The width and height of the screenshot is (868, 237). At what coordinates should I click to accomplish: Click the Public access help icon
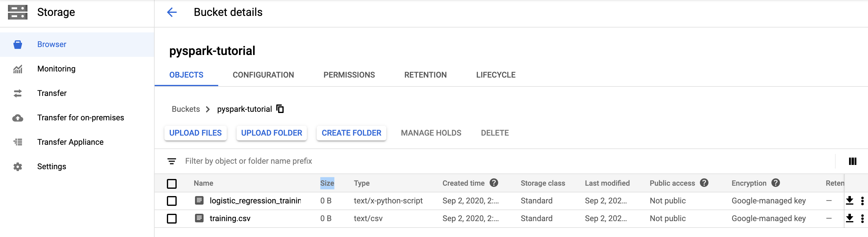coord(704,183)
